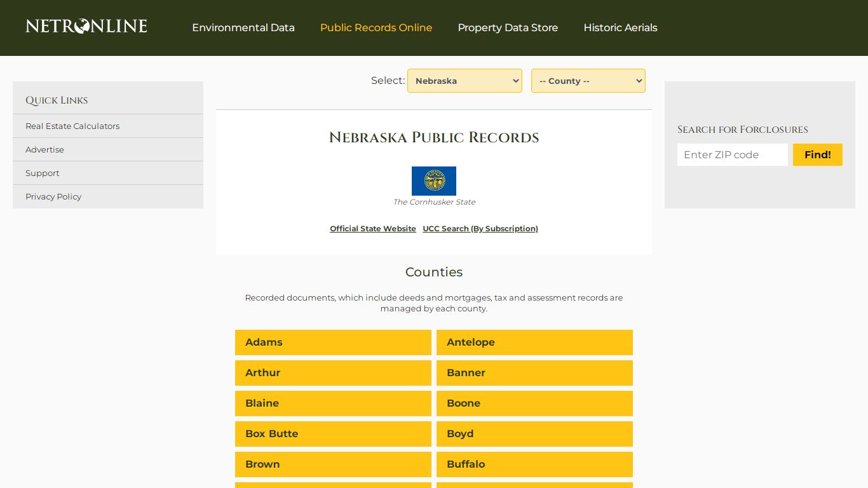868x488 pixels.
Task: Go to Property Data Store
Action: (508, 27)
